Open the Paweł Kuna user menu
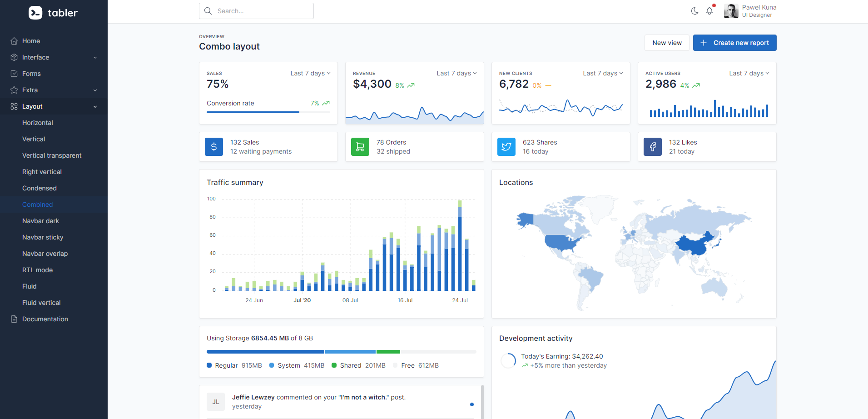The width and height of the screenshot is (868, 419). tap(750, 11)
